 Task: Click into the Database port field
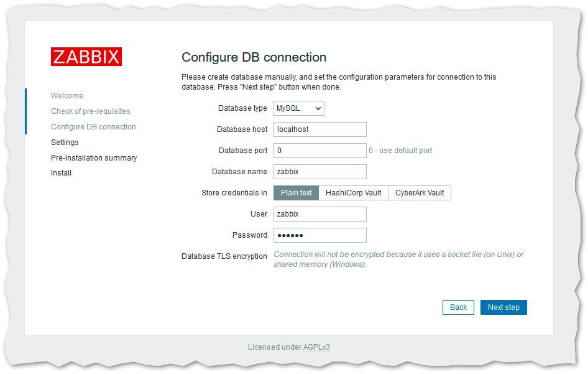[x=319, y=151]
